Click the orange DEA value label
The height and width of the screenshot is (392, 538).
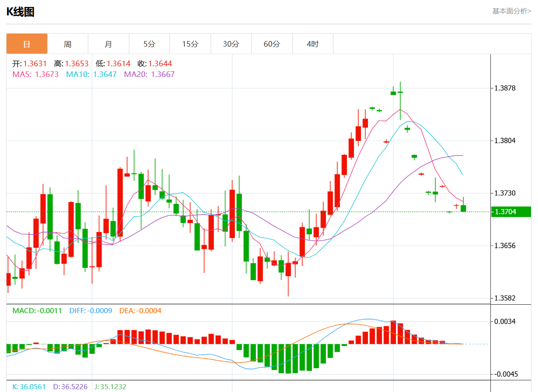tap(140, 310)
